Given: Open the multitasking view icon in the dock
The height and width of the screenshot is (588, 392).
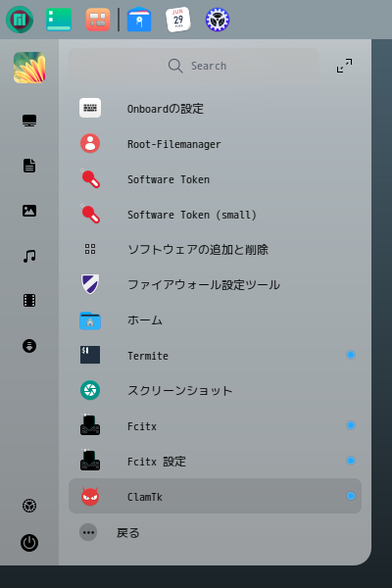Looking at the screenshot, I should (98, 20).
